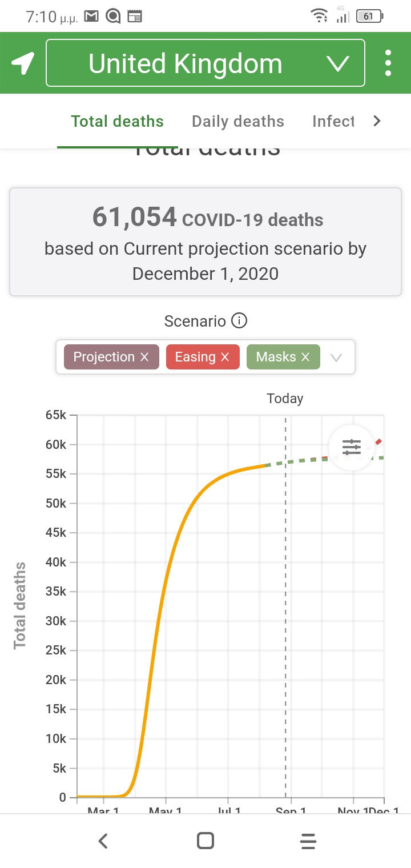
Task: Tap Android back navigation button
Action: click(x=103, y=841)
